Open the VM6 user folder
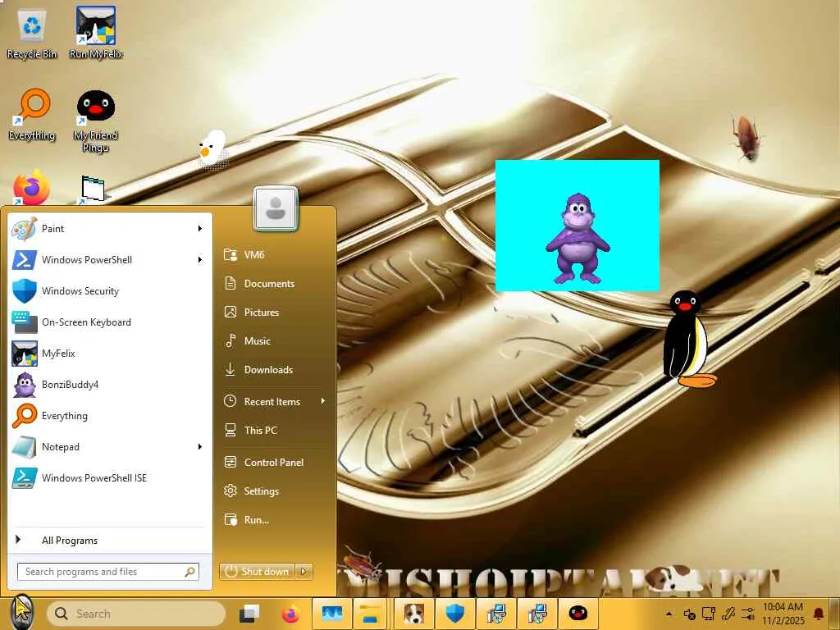 click(x=275, y=255)
